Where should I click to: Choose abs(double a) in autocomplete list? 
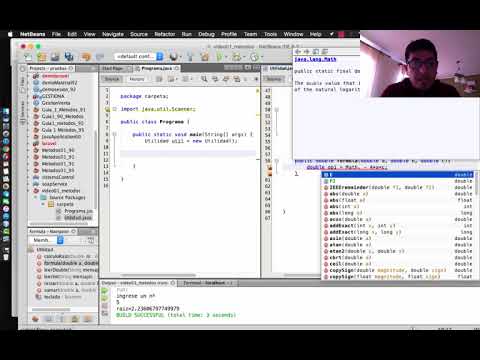coord(398,194)
